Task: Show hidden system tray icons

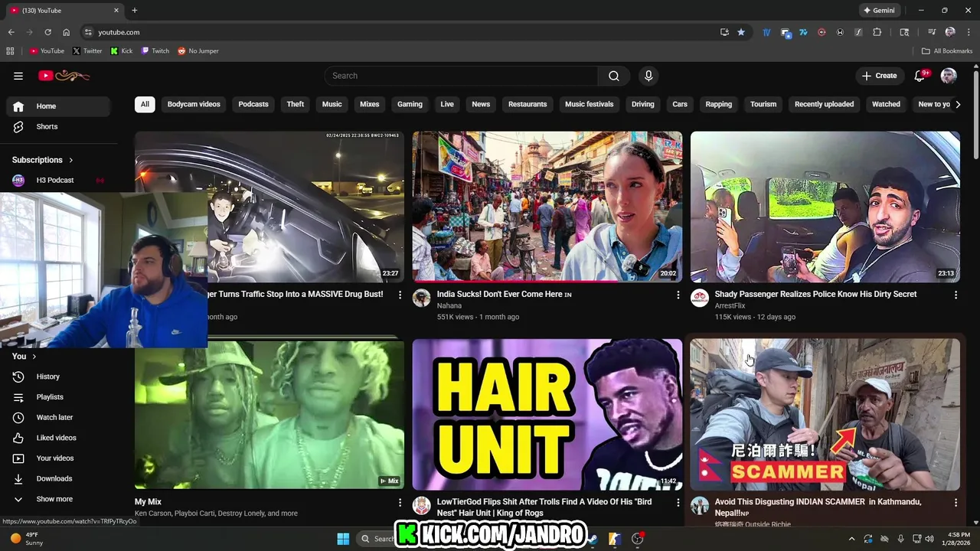Action: click(x=851, y=539)
